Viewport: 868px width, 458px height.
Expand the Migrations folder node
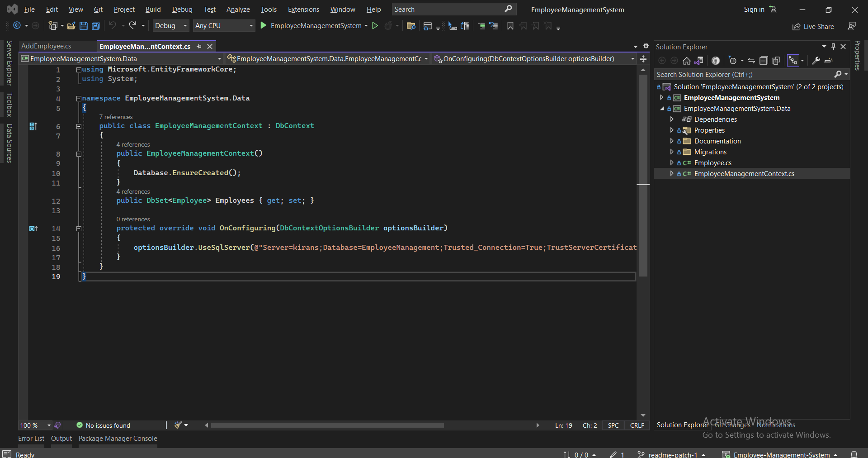tap(672, 152)
